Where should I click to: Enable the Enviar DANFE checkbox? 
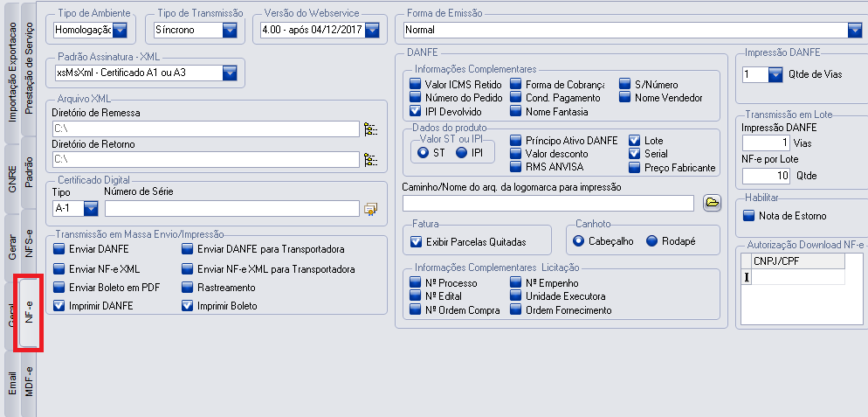coord(59,250)
